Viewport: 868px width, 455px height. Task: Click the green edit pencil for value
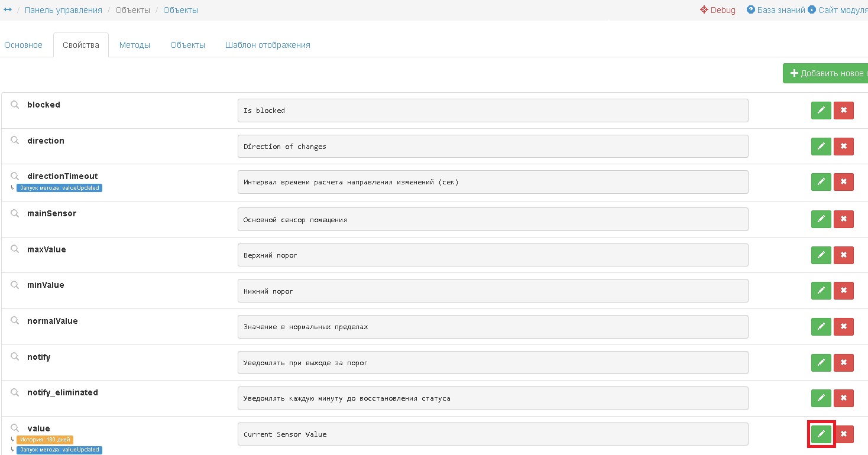pos(821,434)
